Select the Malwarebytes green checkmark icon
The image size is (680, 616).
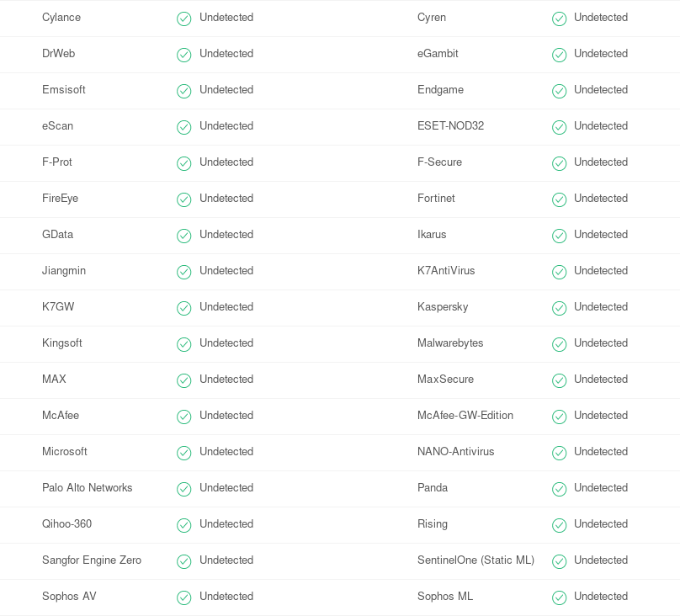tap(559, 344)
